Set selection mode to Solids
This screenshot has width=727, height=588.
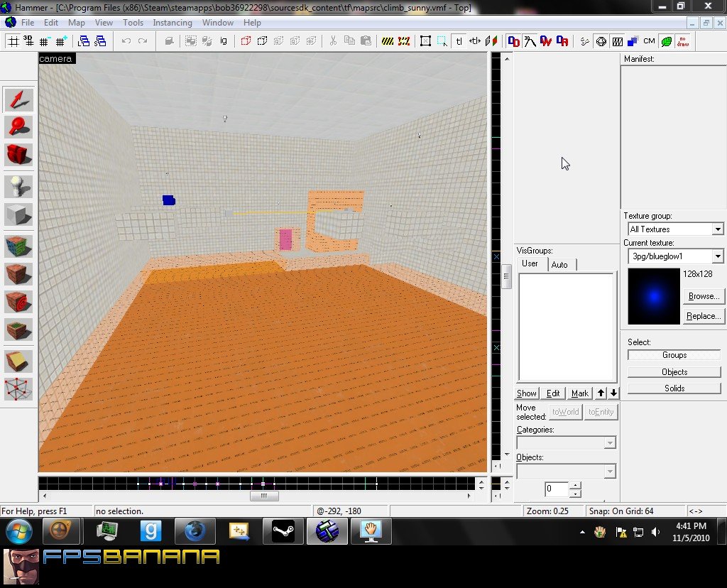click(674, 388)
